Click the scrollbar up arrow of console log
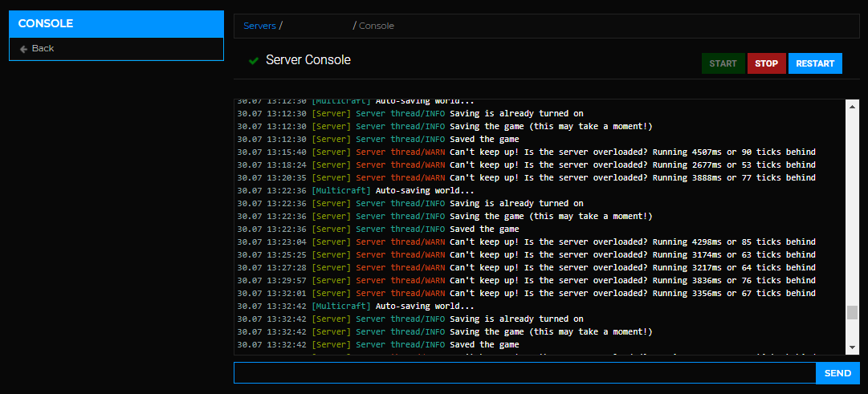The image size is (868, 394). [x=852, y=105]
